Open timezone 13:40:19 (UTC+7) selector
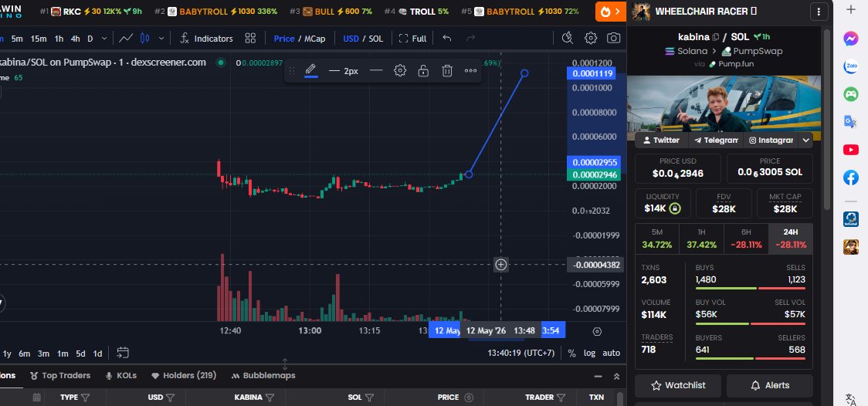Image resolution: width=868 pixels, height=406 pixels. click(521, 353)
